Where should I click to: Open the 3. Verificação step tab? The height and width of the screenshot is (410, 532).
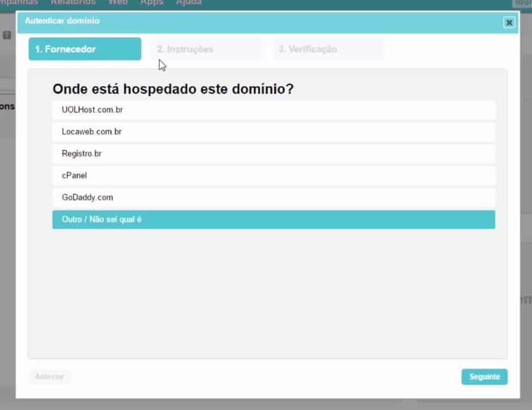coord(329,49)
